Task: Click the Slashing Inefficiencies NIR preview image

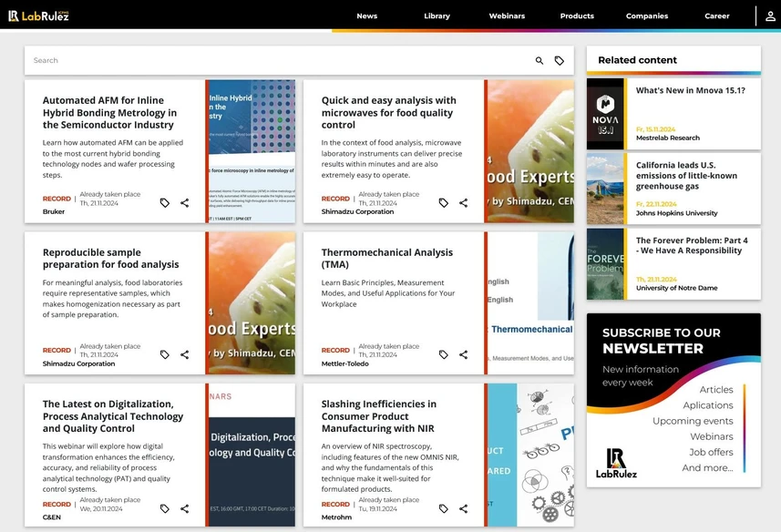Action: click(531, 455)
